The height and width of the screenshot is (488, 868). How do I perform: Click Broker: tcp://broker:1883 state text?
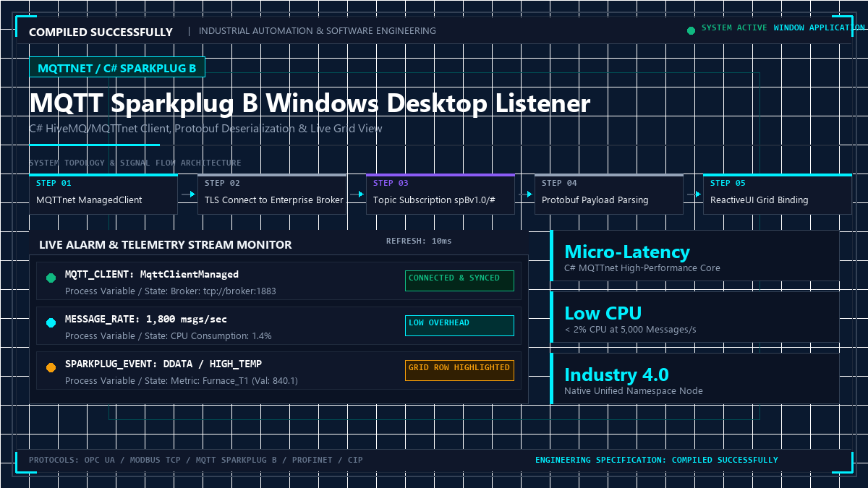pos(224,291)
